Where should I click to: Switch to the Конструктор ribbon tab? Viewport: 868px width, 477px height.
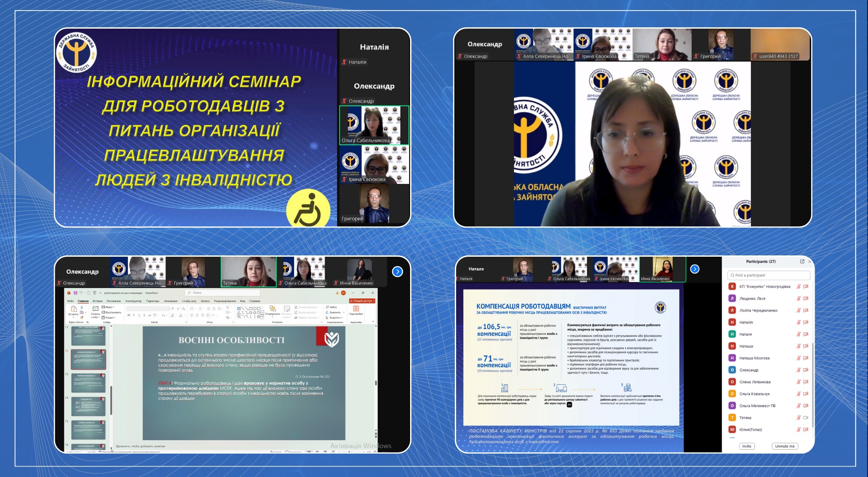(133, 301)
